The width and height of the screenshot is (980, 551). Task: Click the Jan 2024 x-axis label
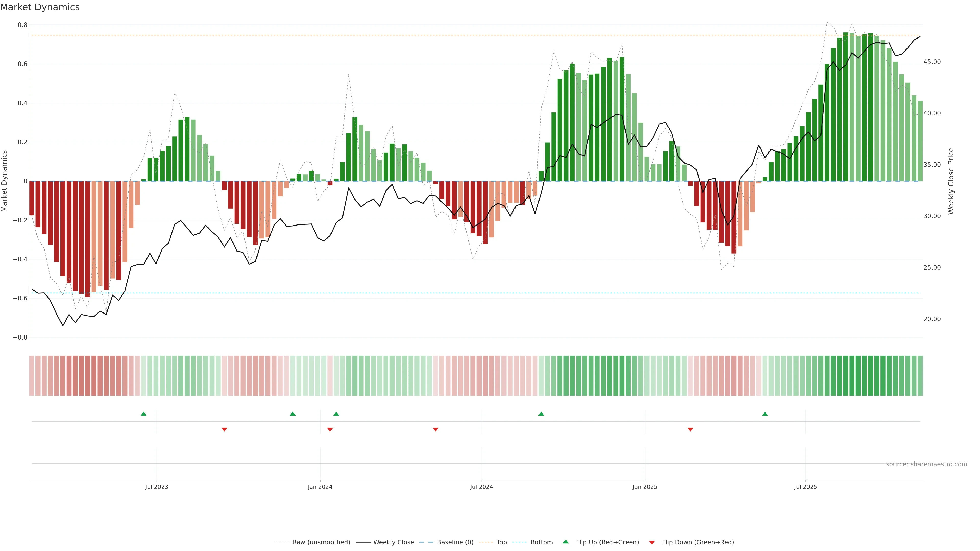point(320,487)
